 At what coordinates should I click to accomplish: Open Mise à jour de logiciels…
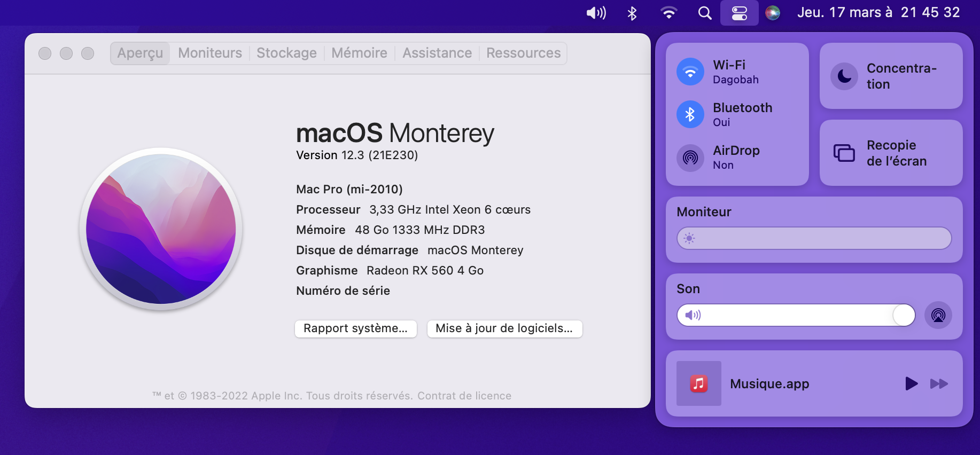click(504, 328)
